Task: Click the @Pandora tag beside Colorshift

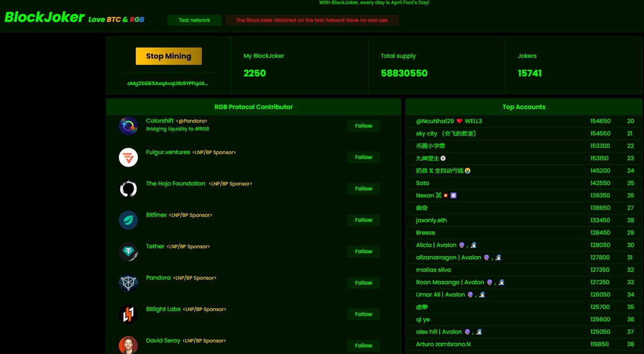Action: click(x=192, y=121)
